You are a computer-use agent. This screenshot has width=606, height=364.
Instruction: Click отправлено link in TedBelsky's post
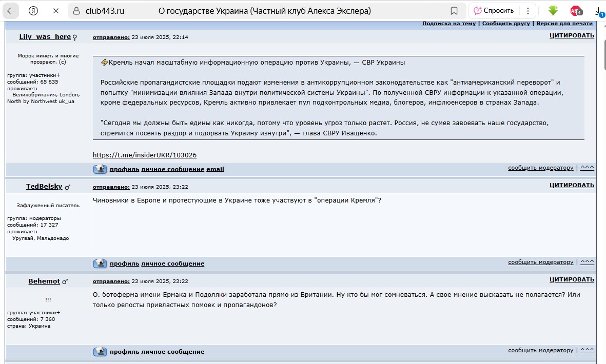[111, 187]
